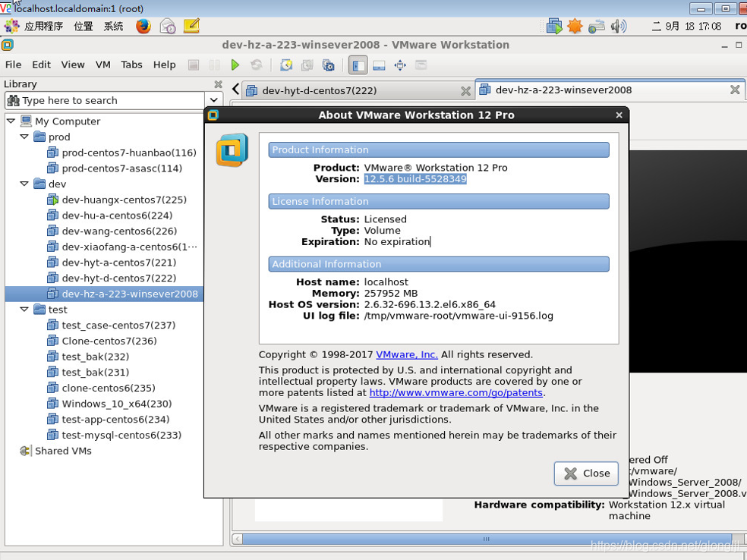Select clone-centos6(235) VM
The width and height of the screenshot is (747, 560).
coord(108,388)
